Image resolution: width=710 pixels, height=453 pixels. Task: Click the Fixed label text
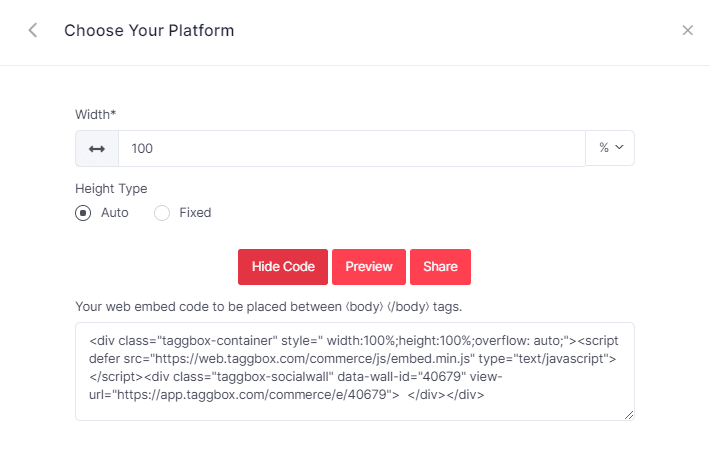pyautogui.click(x=195, y=212)
